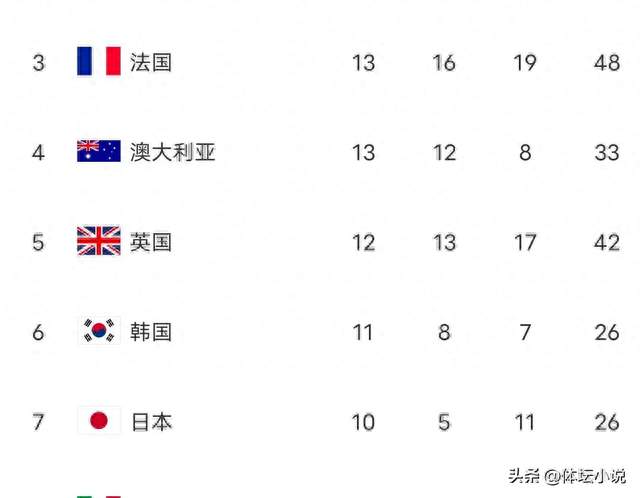Click Australia's total medal count 33
The image size is (640, 498).
coord(606,153)
